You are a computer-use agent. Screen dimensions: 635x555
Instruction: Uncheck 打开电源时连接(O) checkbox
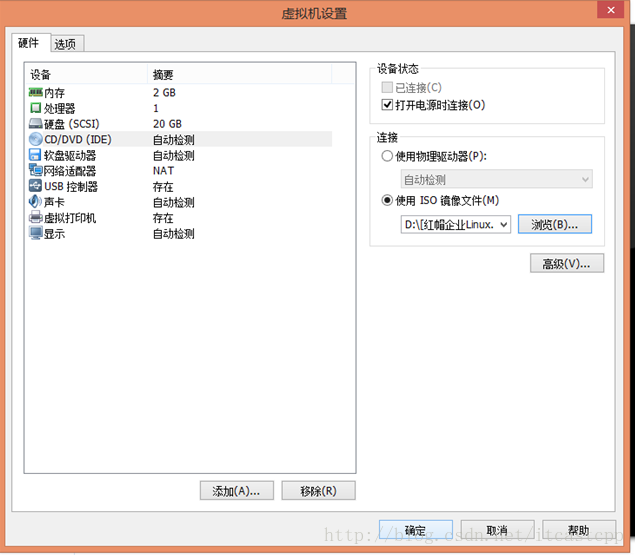(x=387, y=105)
